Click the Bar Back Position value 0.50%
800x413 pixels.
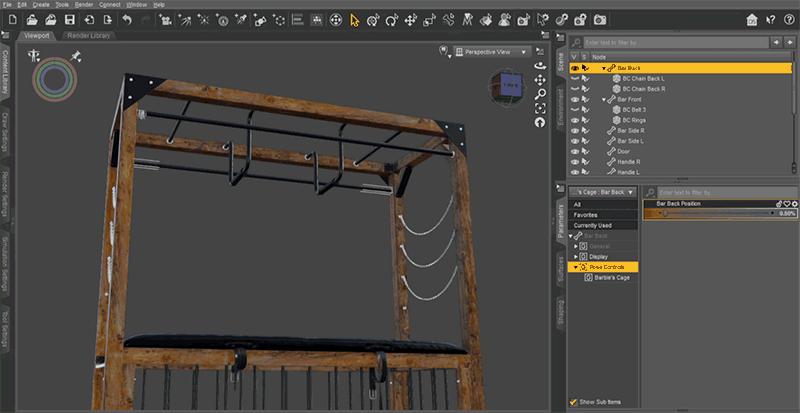pyautogui.click(x=787, y=213)
